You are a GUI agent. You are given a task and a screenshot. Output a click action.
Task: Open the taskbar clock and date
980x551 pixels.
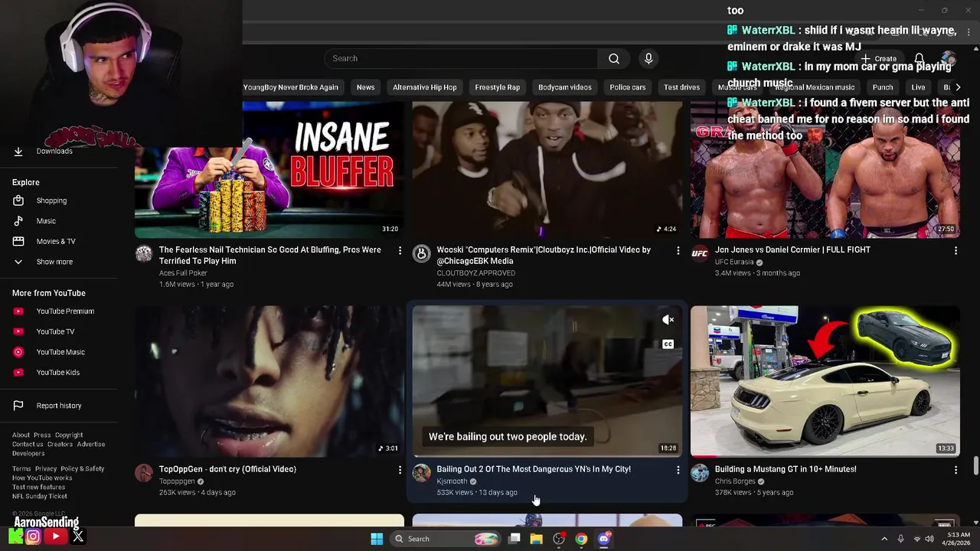[x=959, y=539]
